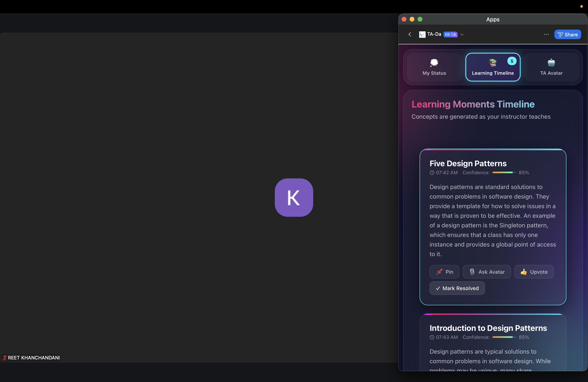This screenshot has height=382, width=588.
Task: Switch to the My Status tab
Action: (434, 67)
